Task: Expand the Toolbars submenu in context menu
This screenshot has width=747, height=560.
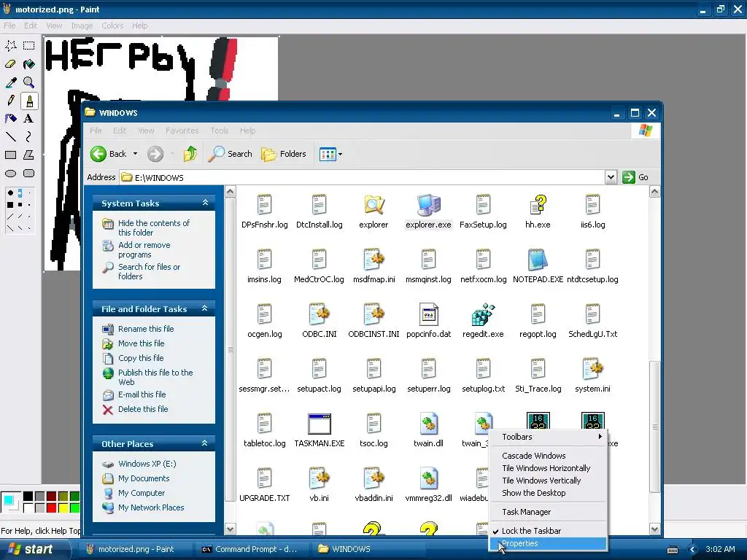Action: (x=548, y=437)
